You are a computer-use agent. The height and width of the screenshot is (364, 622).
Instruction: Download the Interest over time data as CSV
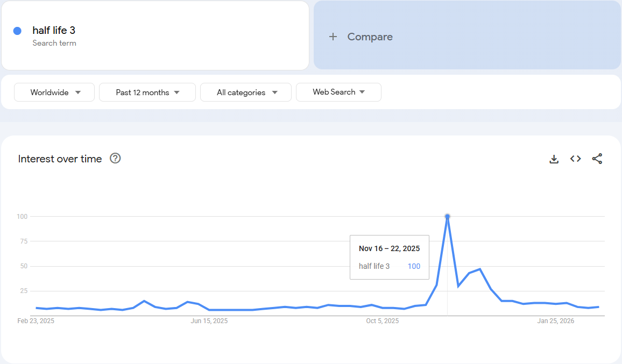(x=554, y=159)
